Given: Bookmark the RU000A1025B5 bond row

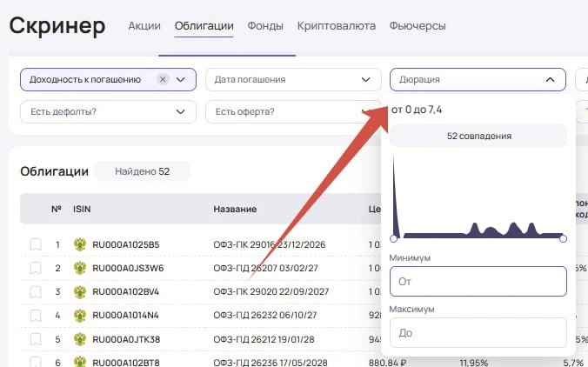Looking at the screenshot, I should point(36,244).
